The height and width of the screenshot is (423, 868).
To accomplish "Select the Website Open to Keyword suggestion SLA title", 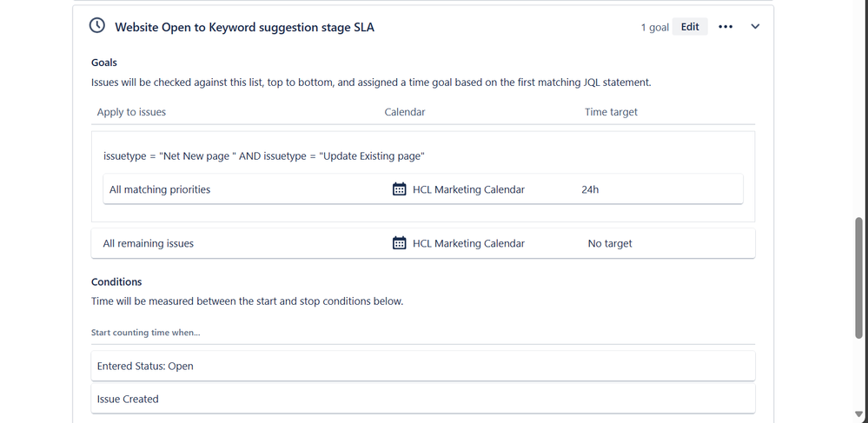I will [245, 27].
